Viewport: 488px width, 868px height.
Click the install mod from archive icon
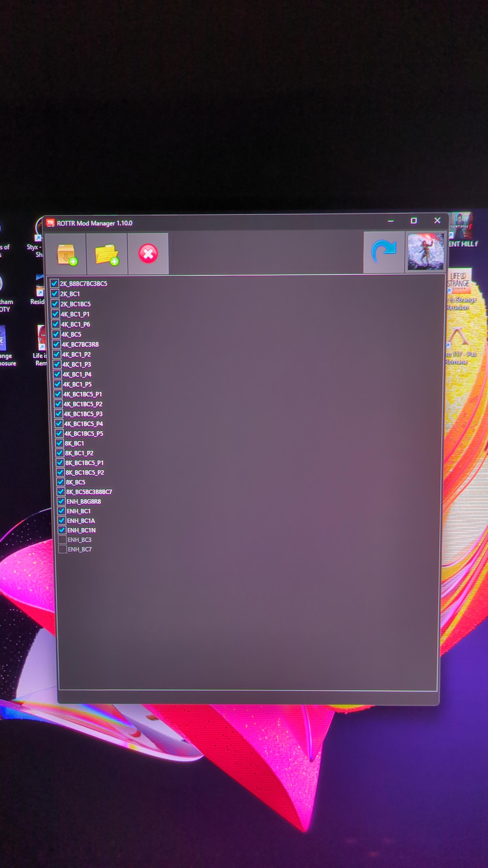(x=65, y=254)
